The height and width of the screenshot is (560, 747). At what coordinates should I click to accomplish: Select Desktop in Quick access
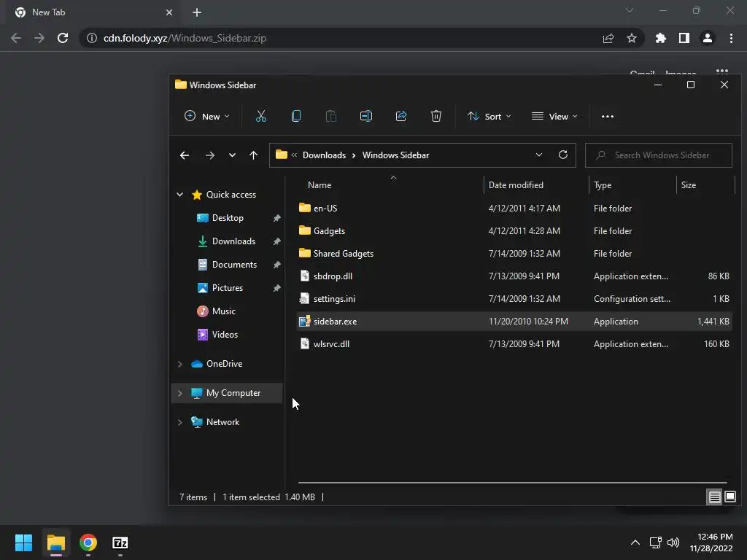coord(228,218)
